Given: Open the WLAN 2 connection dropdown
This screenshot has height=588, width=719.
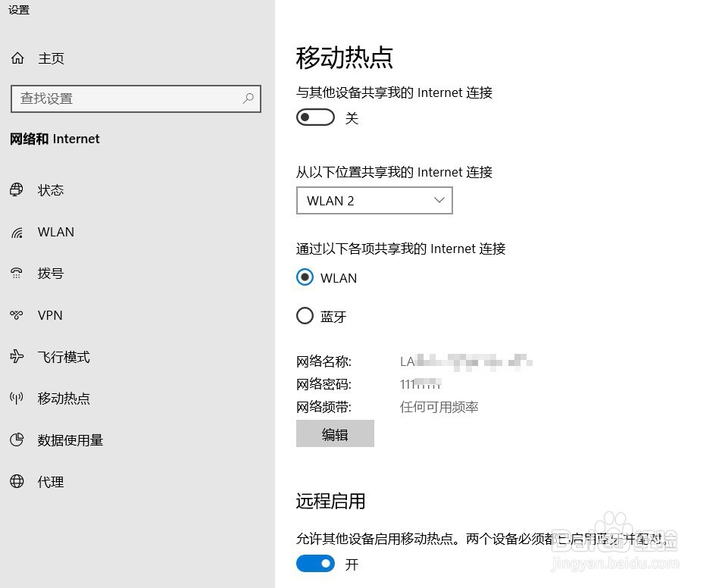Looking at the screenshot, I should coord(374,200).
